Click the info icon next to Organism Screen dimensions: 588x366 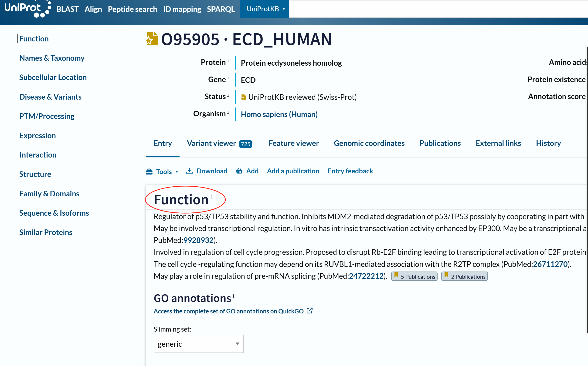click(228, 112)
